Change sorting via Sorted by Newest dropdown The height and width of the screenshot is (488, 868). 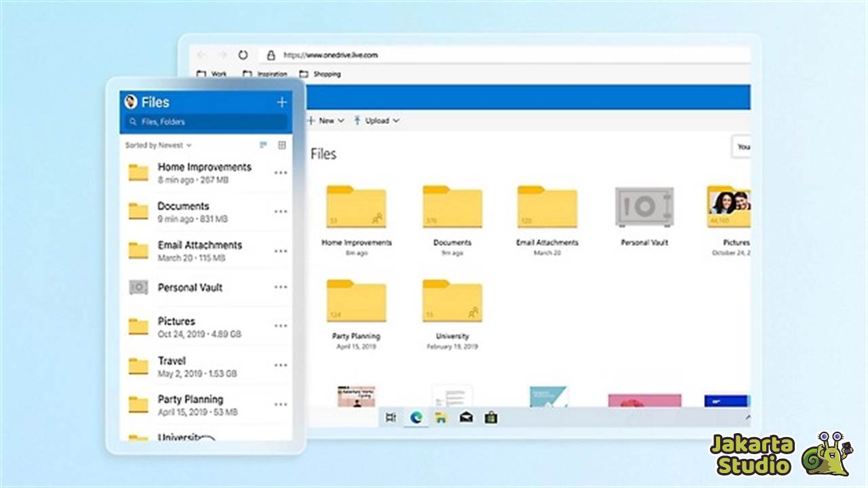point(157,145)
